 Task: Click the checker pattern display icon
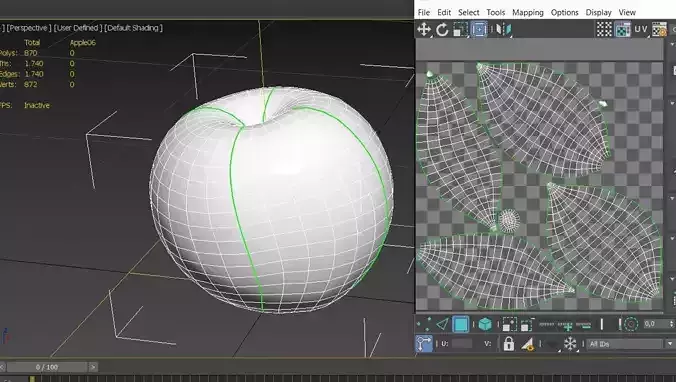click(604, 29)
